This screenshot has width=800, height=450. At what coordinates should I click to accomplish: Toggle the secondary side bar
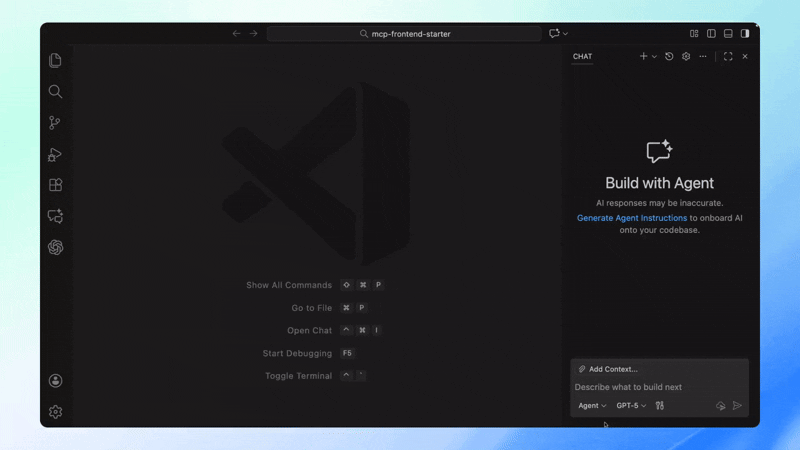click(x=745, y=34)
